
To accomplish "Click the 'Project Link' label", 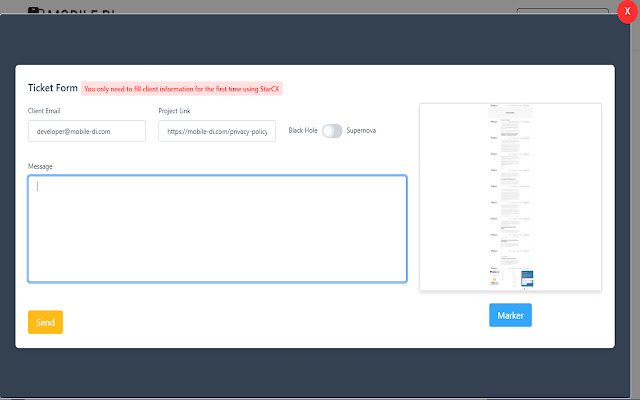I will click(174, 111).
